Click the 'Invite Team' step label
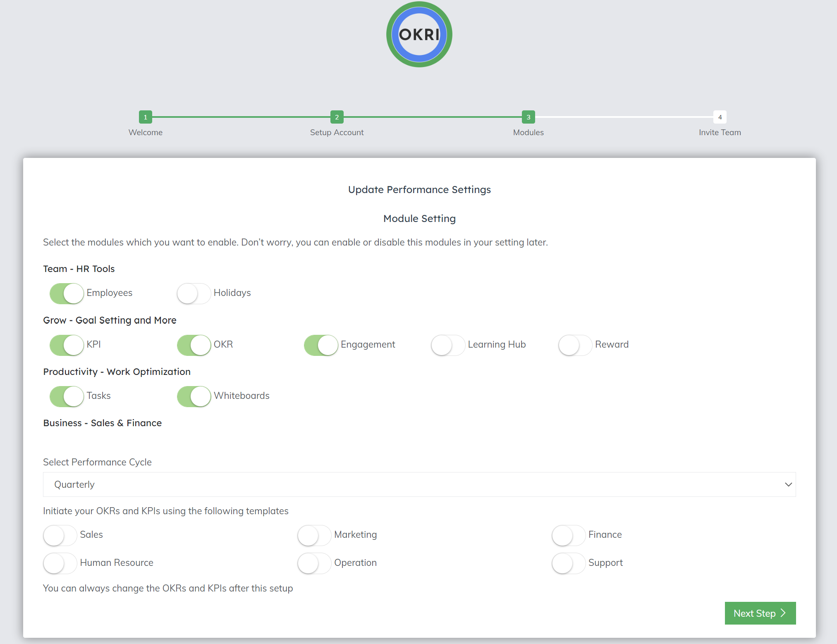 (720, 132)
